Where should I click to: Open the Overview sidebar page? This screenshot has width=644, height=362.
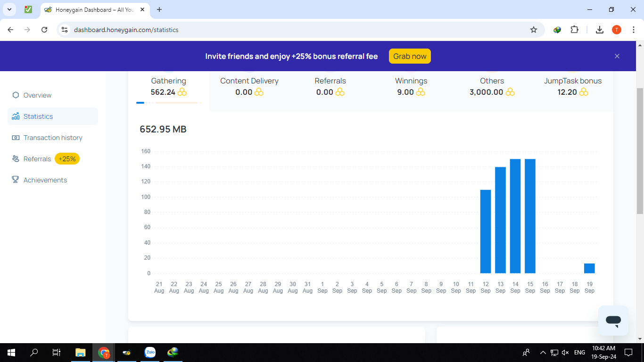[37, 95]
